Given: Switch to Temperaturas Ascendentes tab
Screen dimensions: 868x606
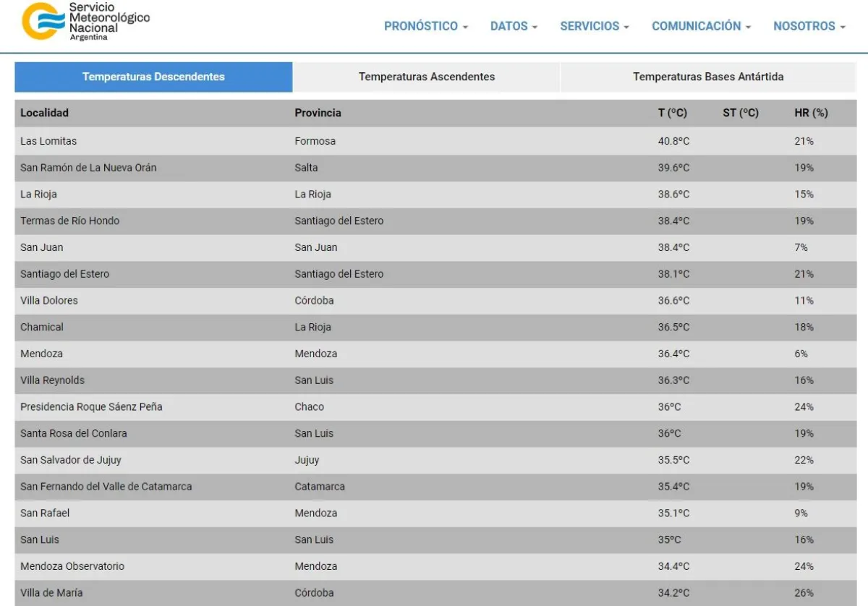Looking at the screenshot, I should click(427, 77).
